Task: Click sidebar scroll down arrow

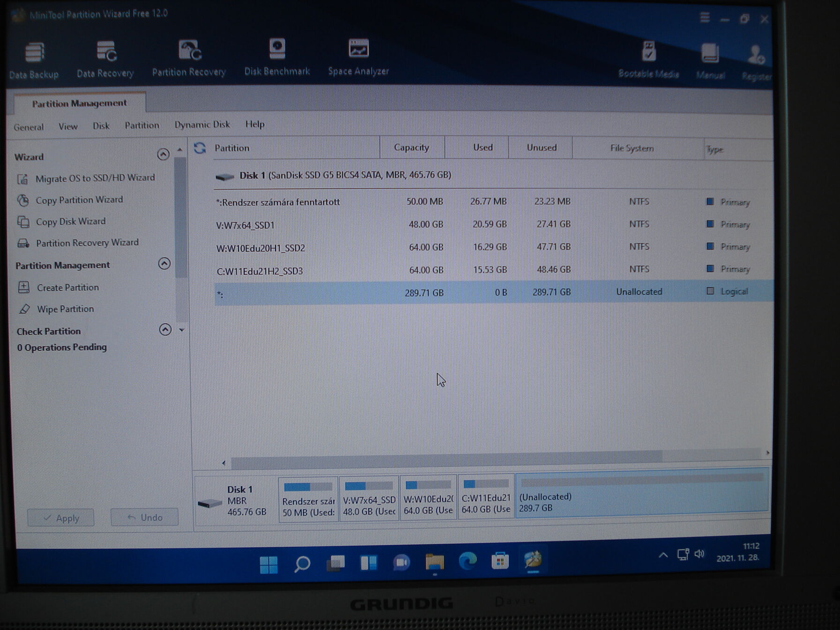Action: coord(182,330)
